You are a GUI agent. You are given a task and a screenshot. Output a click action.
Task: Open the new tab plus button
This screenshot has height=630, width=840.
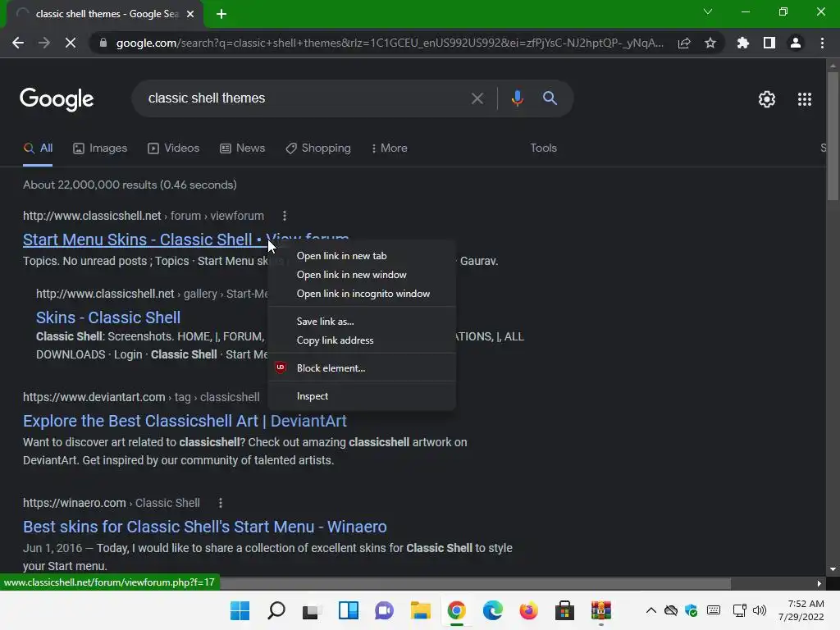click(221, 14)
